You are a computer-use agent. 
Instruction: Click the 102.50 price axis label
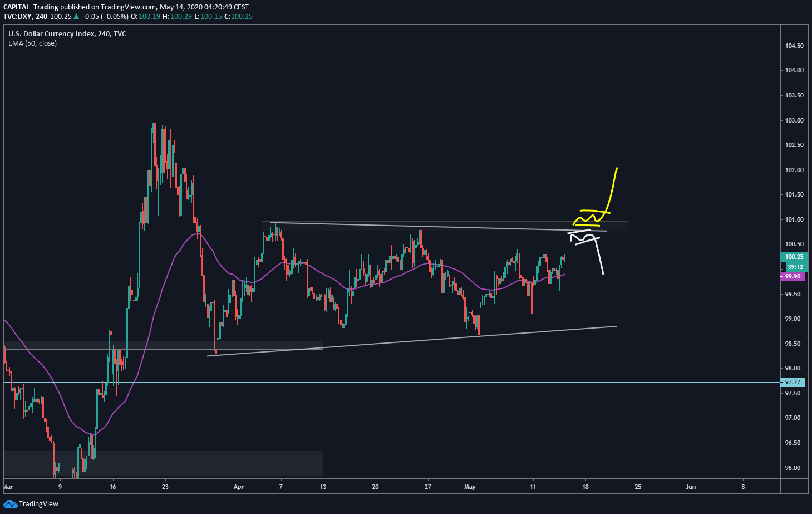pos(794,145)
